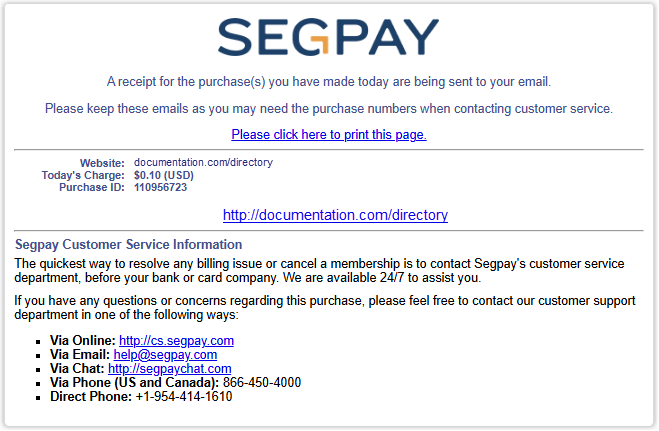This screenshot has width=659, height=431.
Task: Click the orange accent in the Segpay logo
Action: (320, 45)
